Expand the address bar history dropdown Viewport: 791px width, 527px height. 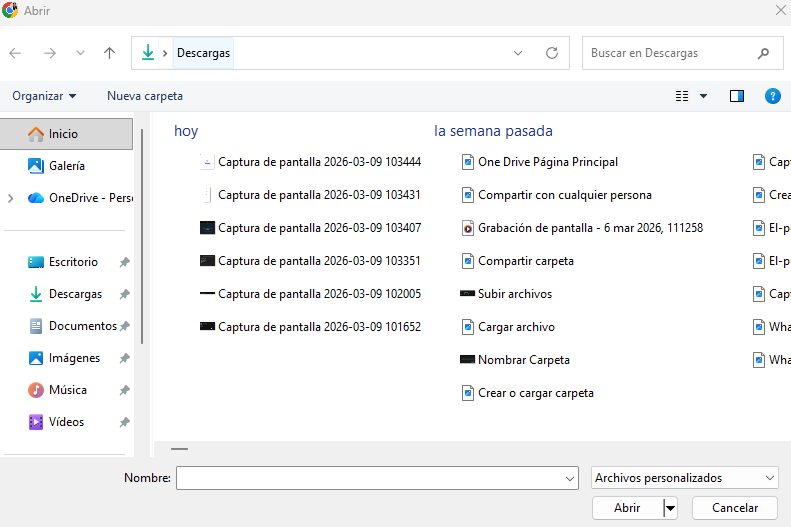(x=518, y=53)
